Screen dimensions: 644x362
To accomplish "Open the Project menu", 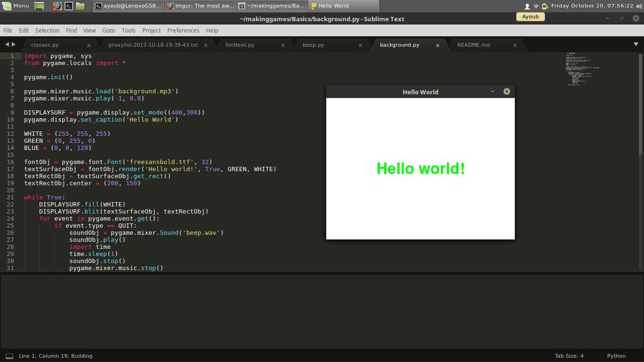I will (152, 30).
